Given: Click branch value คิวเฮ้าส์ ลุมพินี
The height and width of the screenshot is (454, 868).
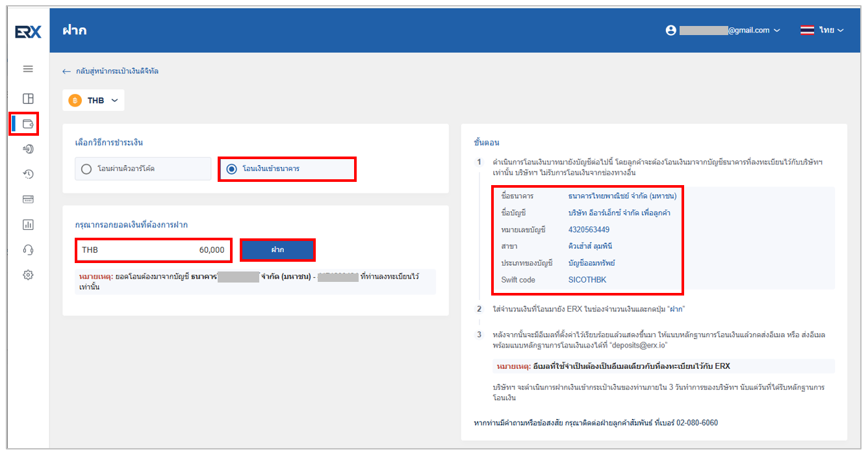Looking at the screenshot, I should click(x=590, y=247).
